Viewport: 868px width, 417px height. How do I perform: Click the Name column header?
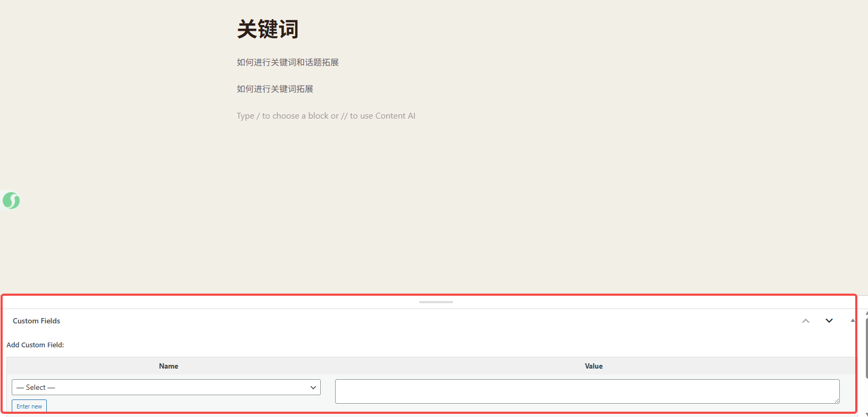click(169, 366)
